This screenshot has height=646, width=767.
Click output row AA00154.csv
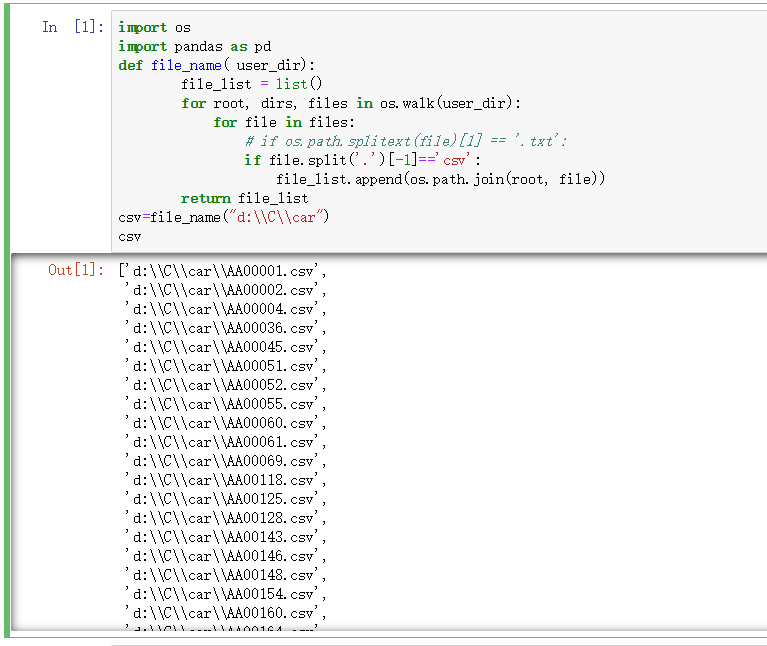click(x=226, y=594)
